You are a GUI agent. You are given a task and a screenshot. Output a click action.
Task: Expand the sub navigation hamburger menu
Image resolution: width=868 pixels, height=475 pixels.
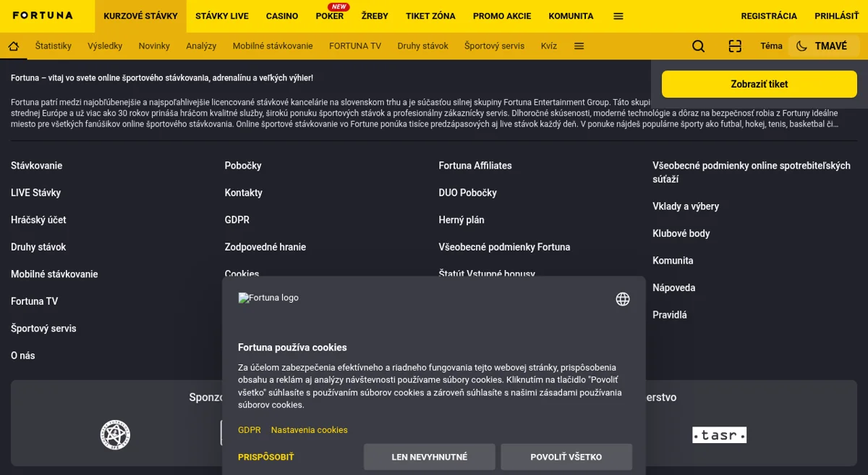click(x=579, y=46)
